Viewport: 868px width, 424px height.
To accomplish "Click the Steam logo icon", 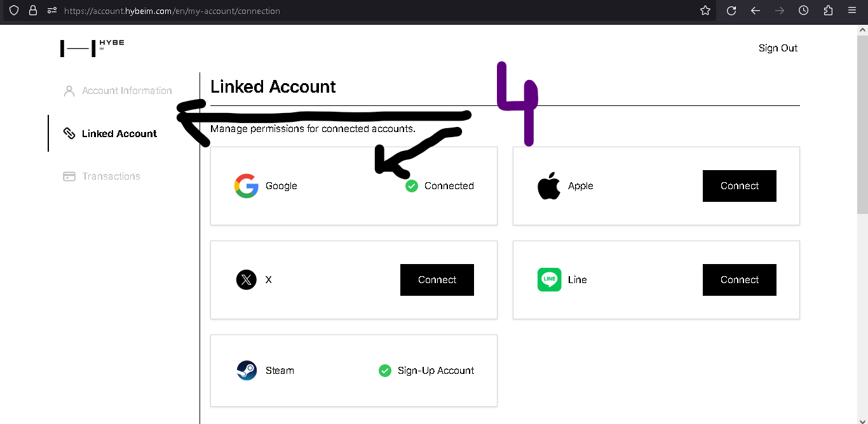I will (x=247, y=371).
